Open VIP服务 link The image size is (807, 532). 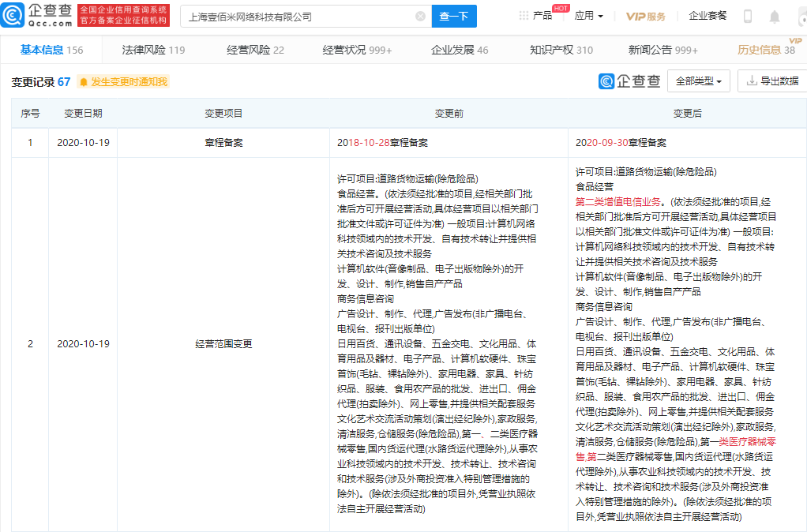pyautogui.click(x=645, y=17)
